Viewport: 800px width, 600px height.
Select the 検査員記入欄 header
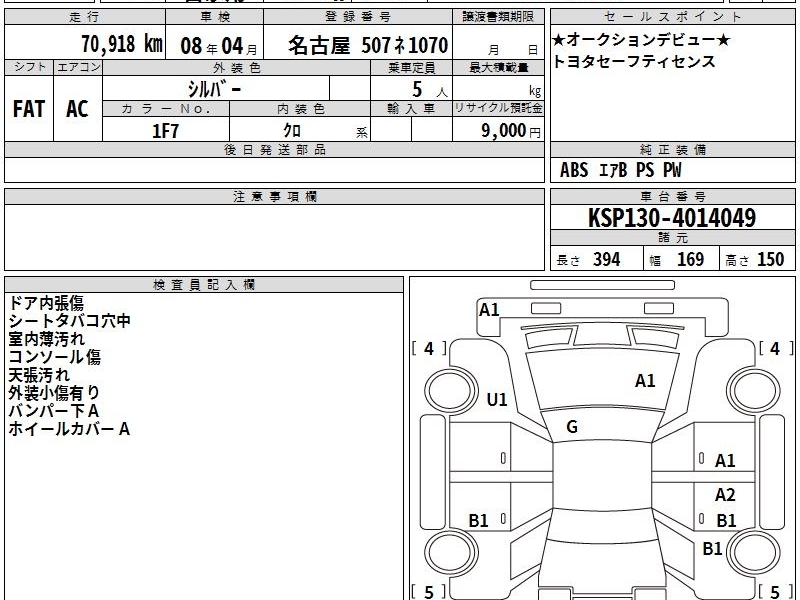204,285
